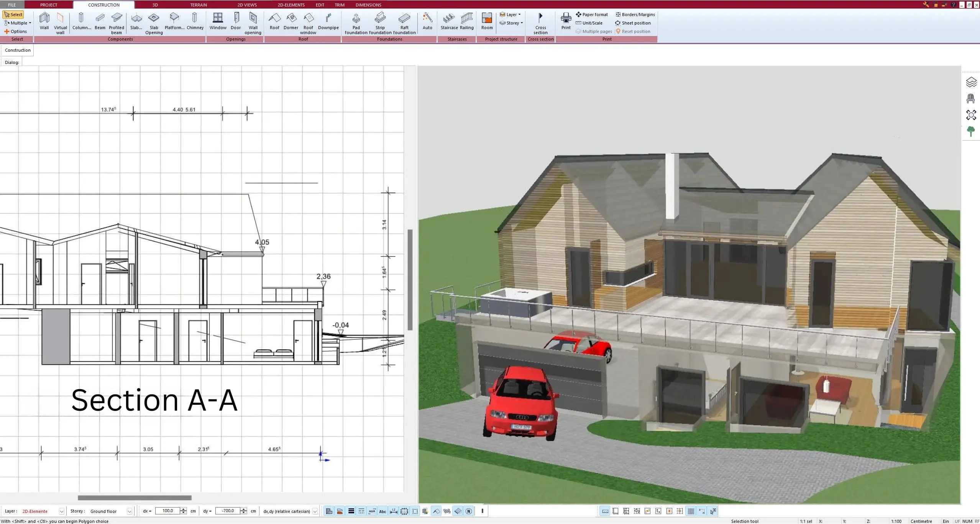
Task: Insert a Window opening
Action: pyautogui.click(x=218, y=21)
